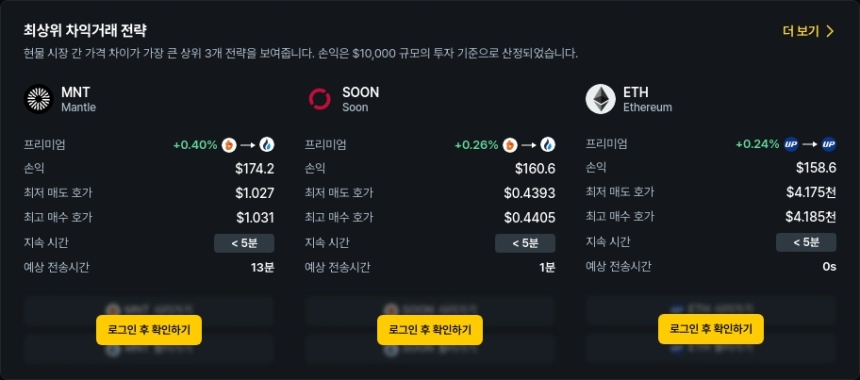Click the SOON red ring logo

coord(319,99)
